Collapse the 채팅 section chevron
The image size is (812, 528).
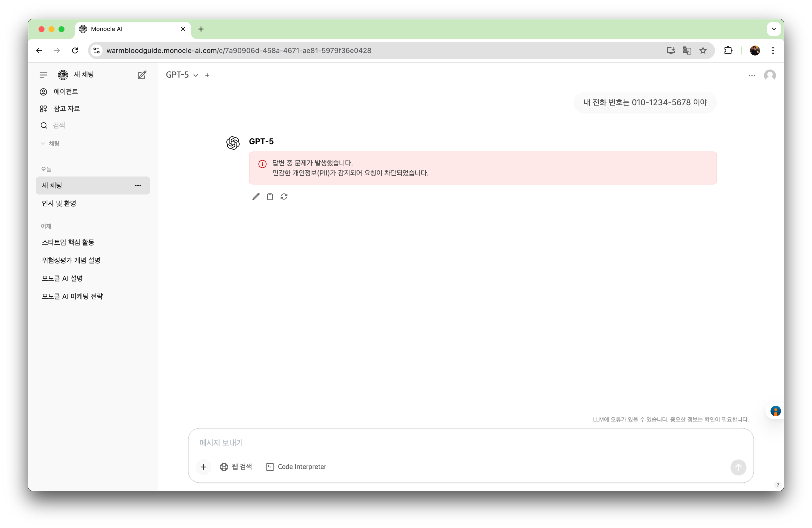pos(43,143)
